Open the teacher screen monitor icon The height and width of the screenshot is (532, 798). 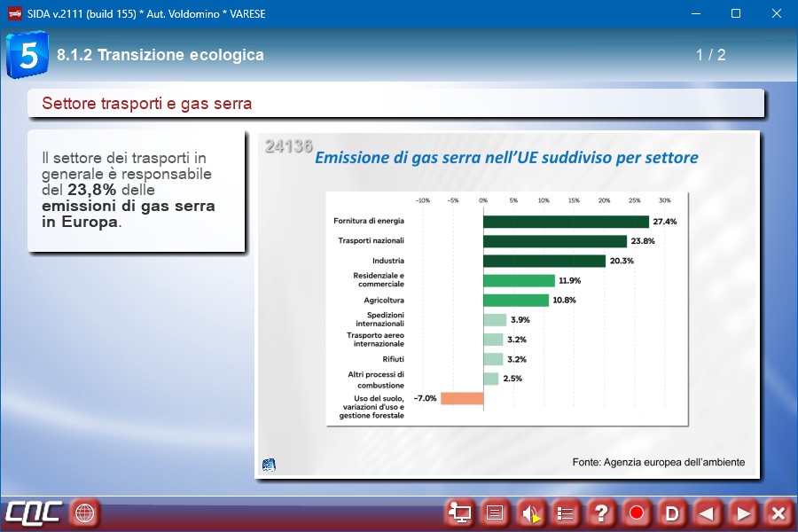click(459, 512)
